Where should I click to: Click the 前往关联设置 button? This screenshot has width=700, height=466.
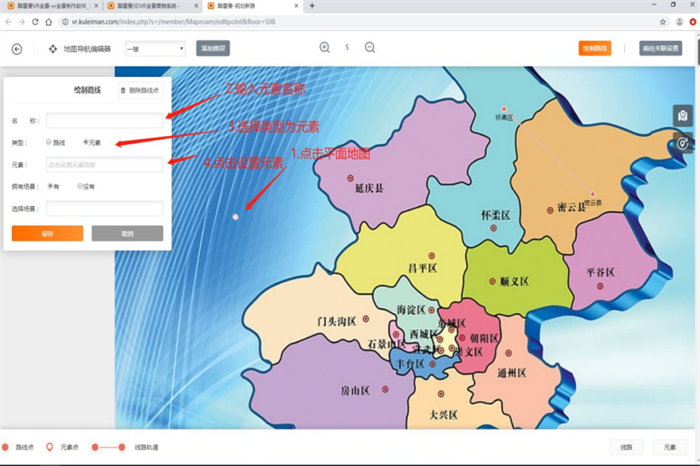pyautogui.click(x=660, y=48)
